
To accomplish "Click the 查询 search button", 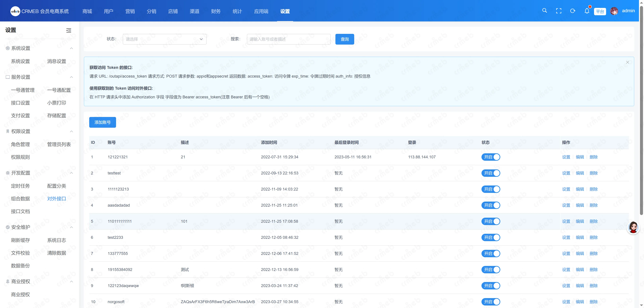I will coord(344,39).
